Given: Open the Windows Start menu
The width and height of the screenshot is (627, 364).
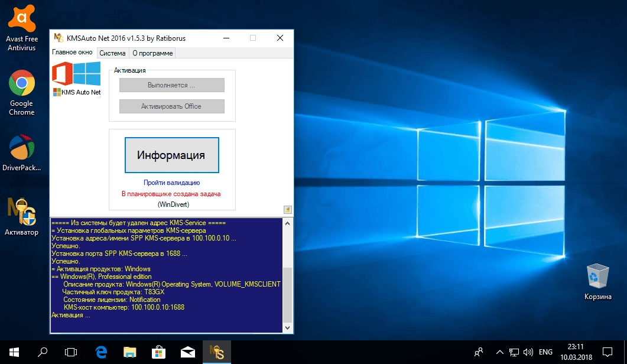Looking at the screenshot, I should coord(14,352).
